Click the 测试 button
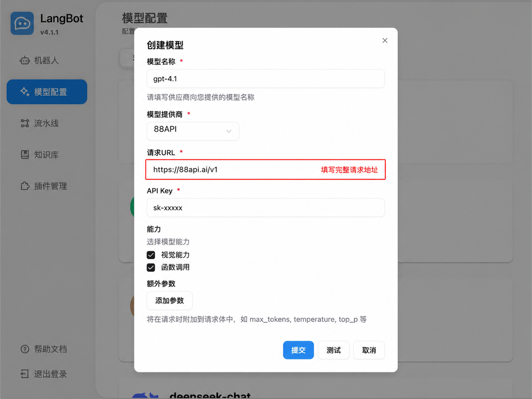Screen dimensions: 532x399 point(334,350)
